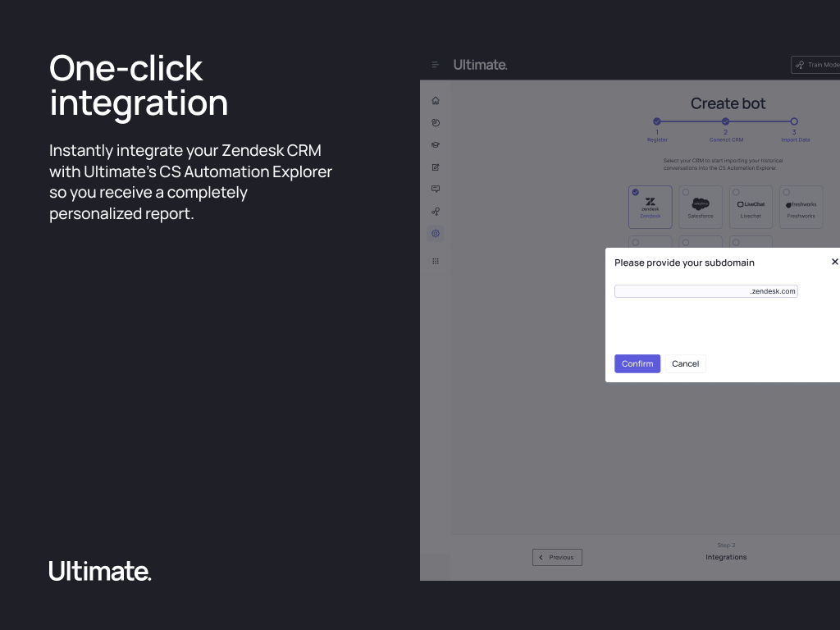
Task: Click the home icon in the sidebar
Action: point(436,101)
